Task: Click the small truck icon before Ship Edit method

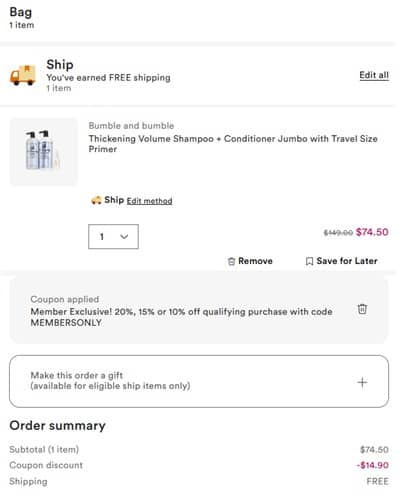Action: (x=96, y=200)
